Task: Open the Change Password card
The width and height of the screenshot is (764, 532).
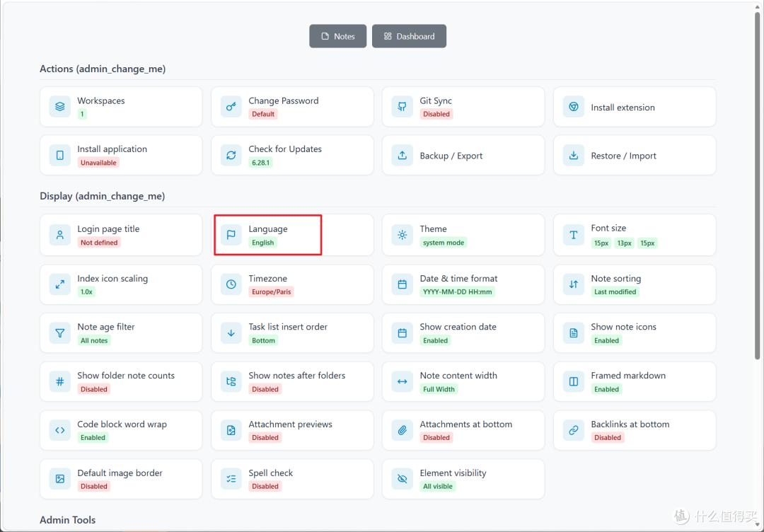Action: [292, 107]
